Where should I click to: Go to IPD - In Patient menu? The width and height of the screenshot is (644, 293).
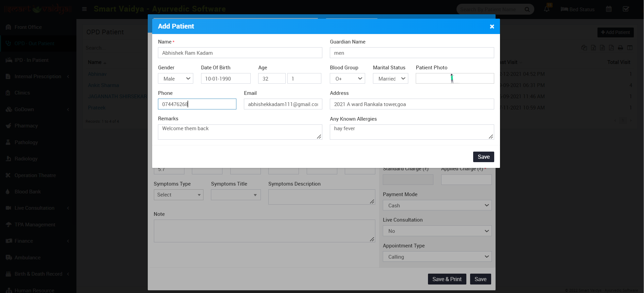point(31,60)
